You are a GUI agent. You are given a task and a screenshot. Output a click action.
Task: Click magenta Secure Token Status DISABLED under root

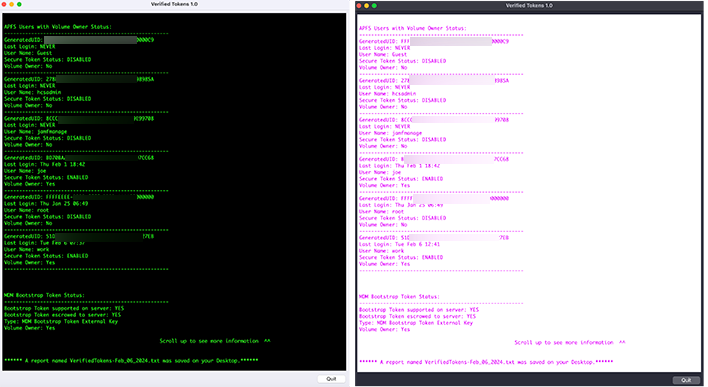coord(403,218)
